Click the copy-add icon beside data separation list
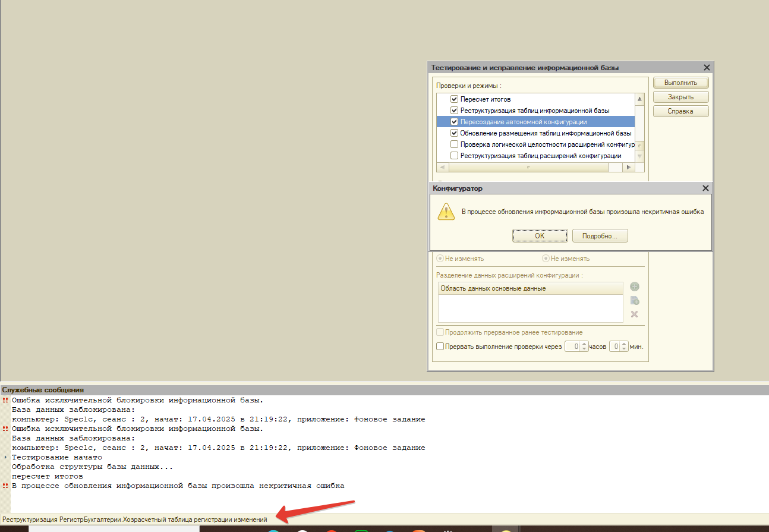769x532 pixels. coord(634,301)
